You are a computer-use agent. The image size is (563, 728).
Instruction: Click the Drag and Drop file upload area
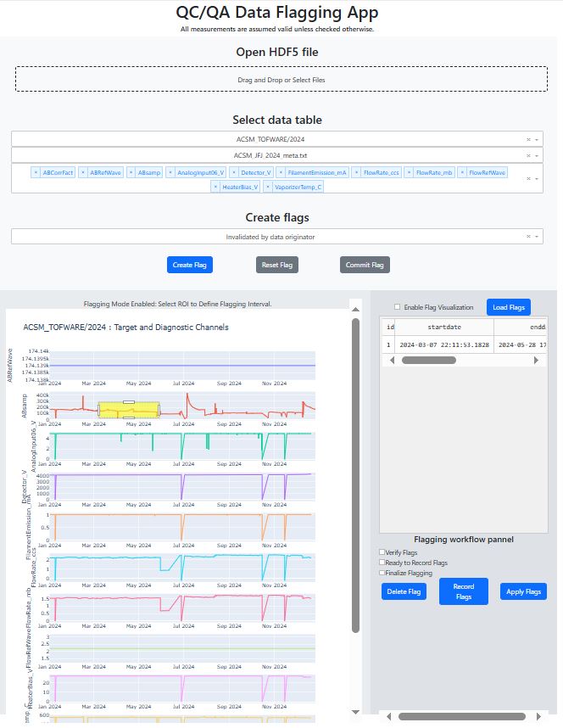(x=281, y=80)
